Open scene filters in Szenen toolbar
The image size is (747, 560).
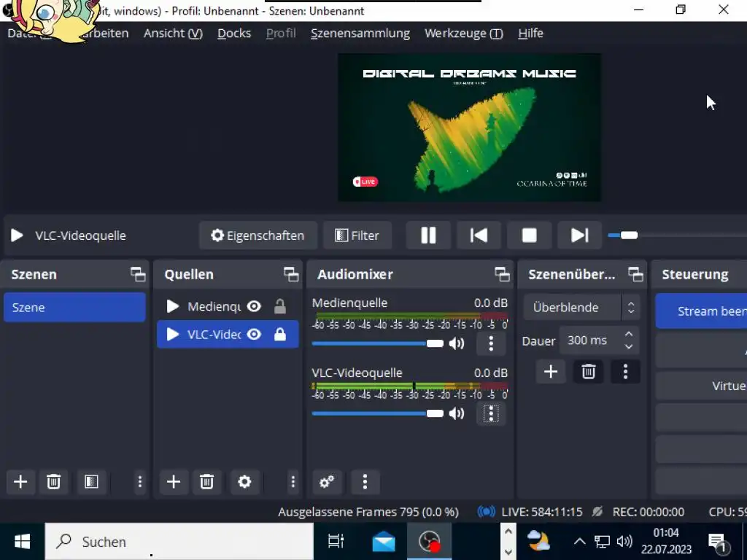91,482
